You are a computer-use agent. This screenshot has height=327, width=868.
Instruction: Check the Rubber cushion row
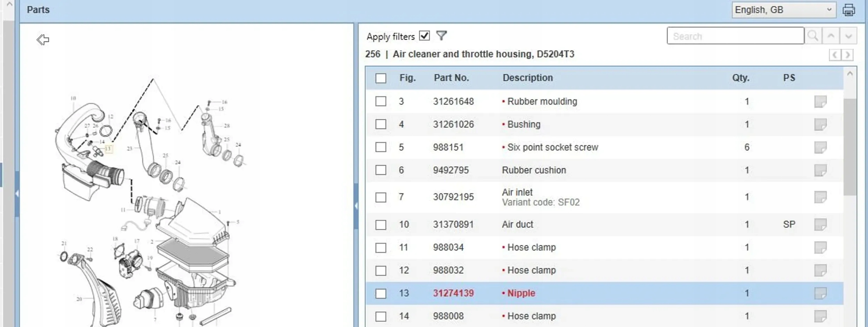coord(381,170)
